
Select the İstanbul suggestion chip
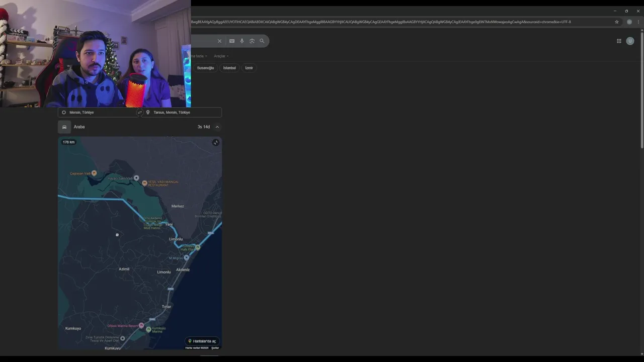229,68
